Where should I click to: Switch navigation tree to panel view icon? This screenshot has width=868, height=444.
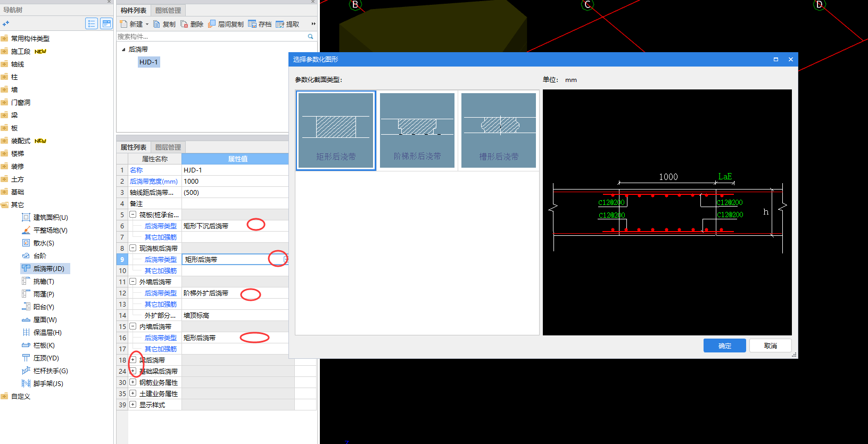106,23
